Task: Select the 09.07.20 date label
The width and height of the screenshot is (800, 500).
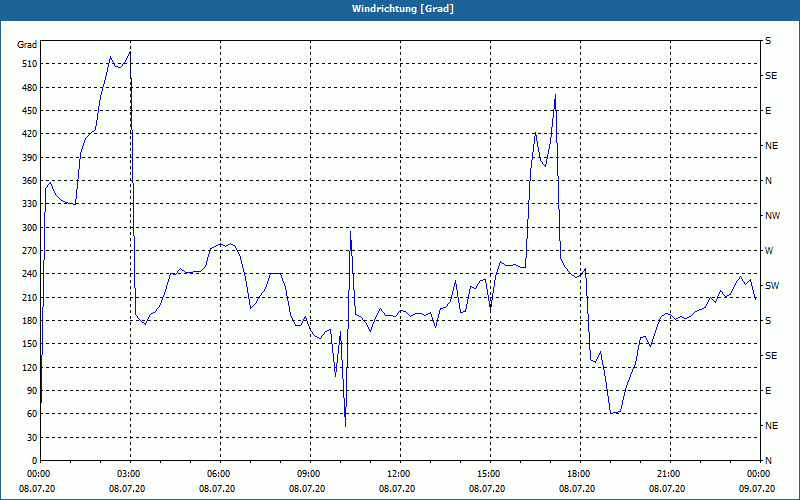Action: click(757, 489)
